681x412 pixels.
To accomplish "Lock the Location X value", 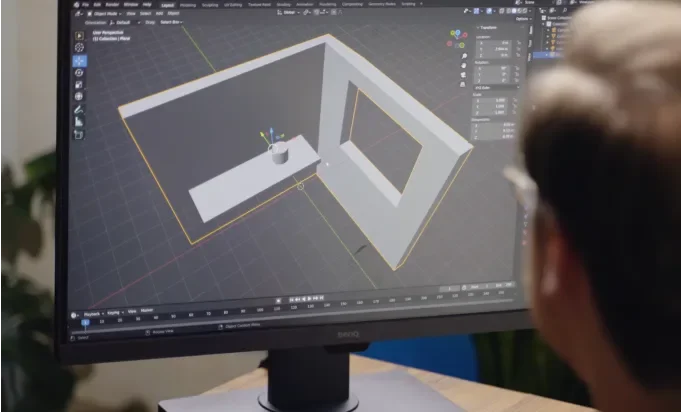I will 518,43.
